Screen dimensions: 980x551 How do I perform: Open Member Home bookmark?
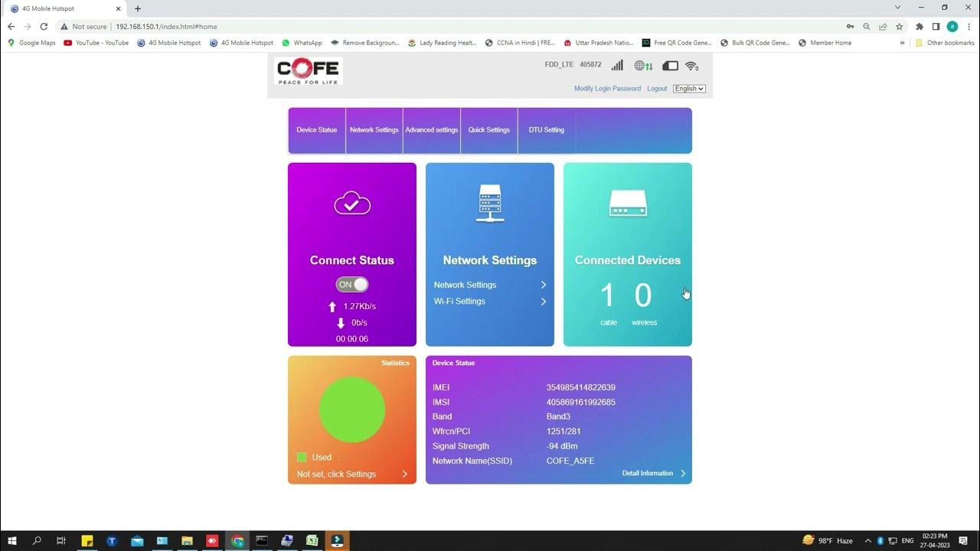click(825, 43)
